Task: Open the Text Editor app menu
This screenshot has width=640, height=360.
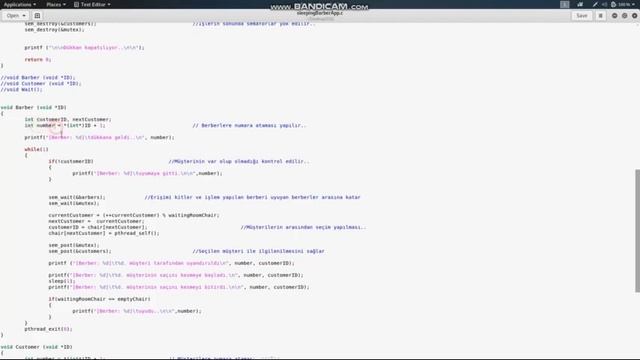Action: pos(92,4)
